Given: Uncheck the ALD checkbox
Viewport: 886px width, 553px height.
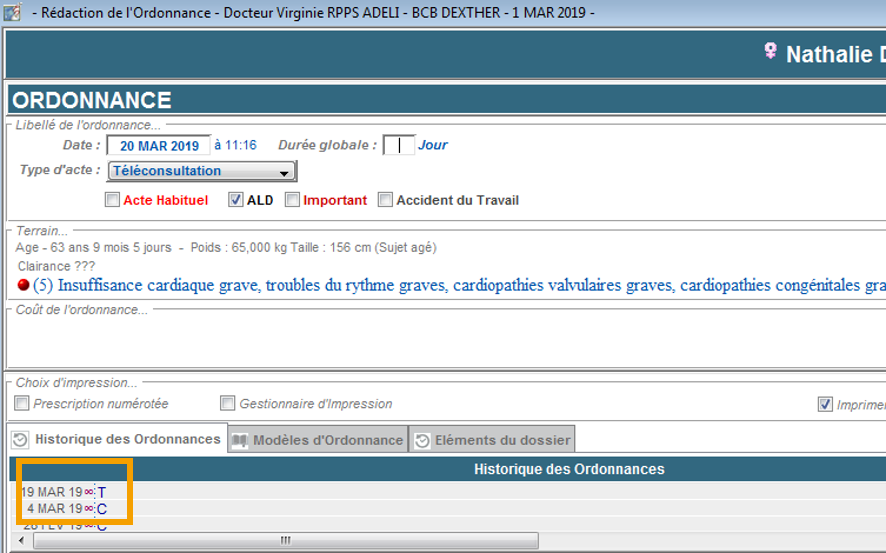Looking at the screenshot, I should click(236, 200).
